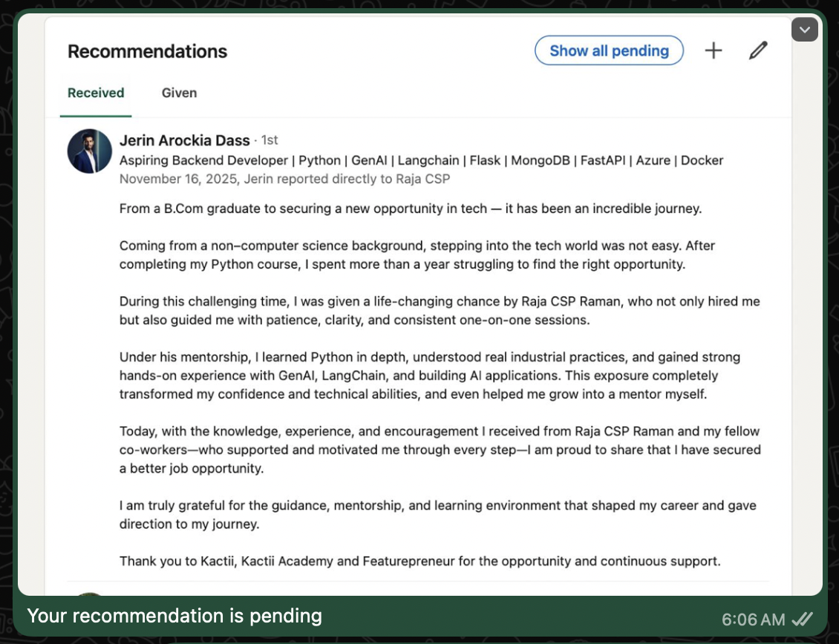Open the Jerin Arockia Dass name link
The width and height of the screenshot is (839, 644).
[184, 140]
